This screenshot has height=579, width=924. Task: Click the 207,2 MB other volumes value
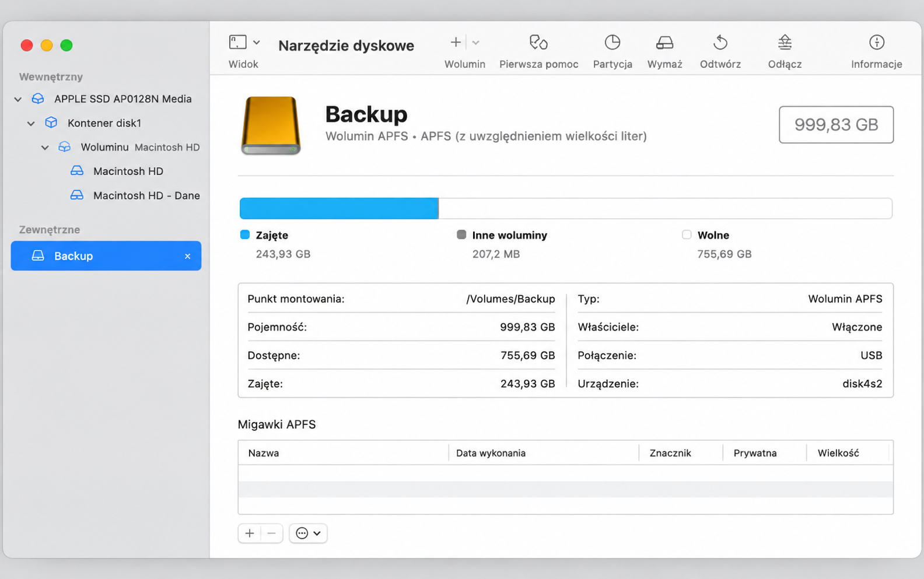pyautogui.click(x=496, y=254)
